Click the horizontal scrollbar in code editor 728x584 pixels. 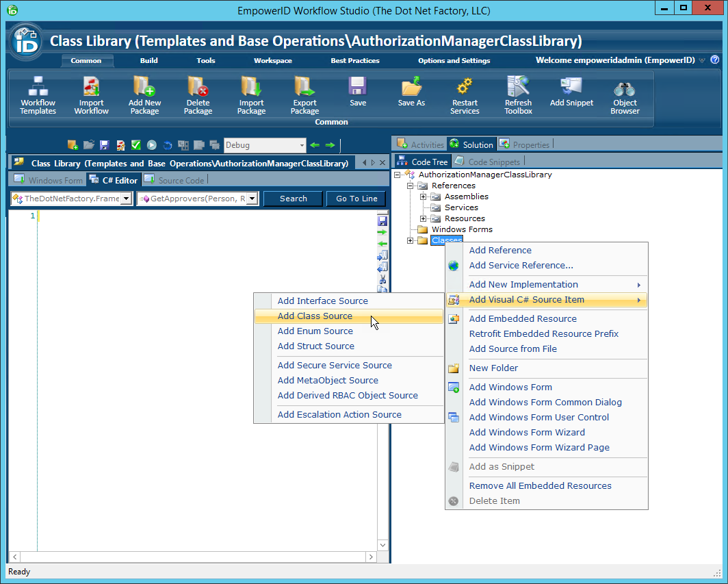click(x=193, y=557)
